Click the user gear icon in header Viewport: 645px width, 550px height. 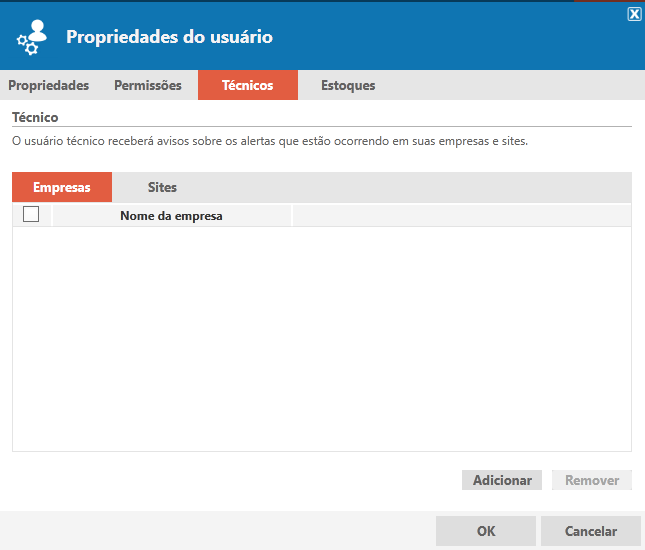click(x=32, y=37)
